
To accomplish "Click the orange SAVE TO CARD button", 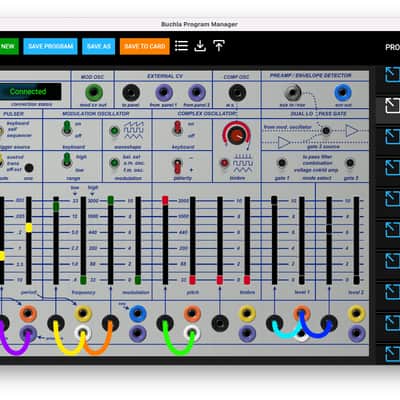I will pyautogui.click(x=145, y=46).
